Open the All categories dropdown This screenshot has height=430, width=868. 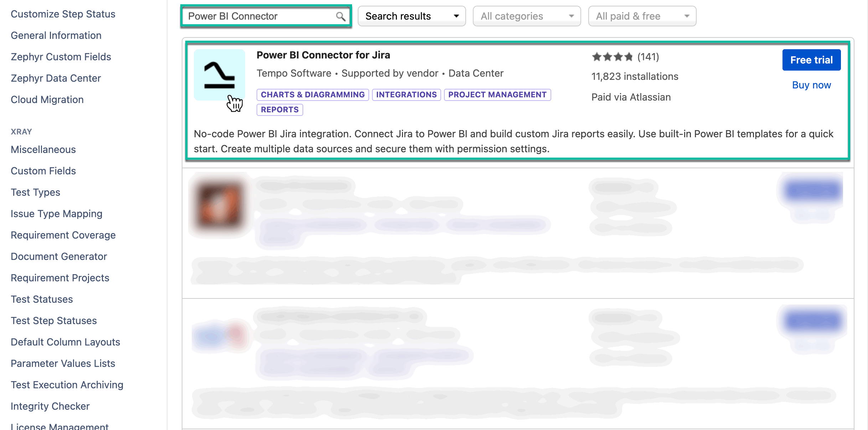coord(526,16)
